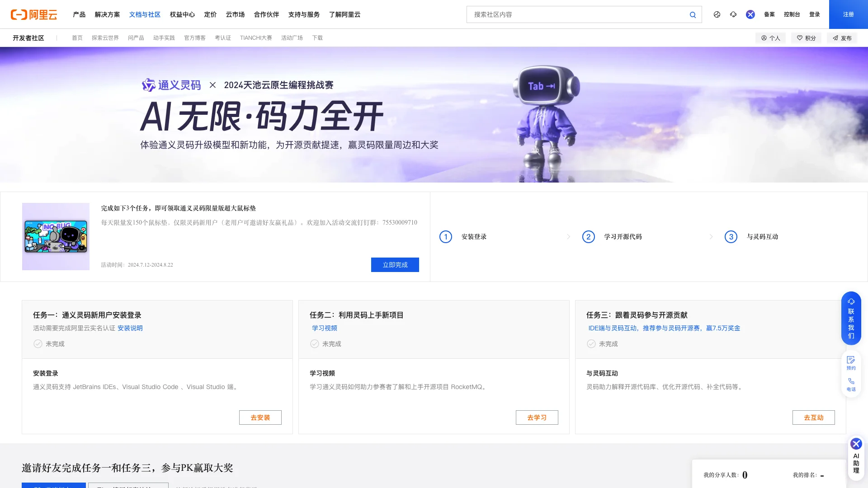Viewport: 868px width, 488px height.
Task: Open the 定价 menu
Action: click(x=210, y=14)
